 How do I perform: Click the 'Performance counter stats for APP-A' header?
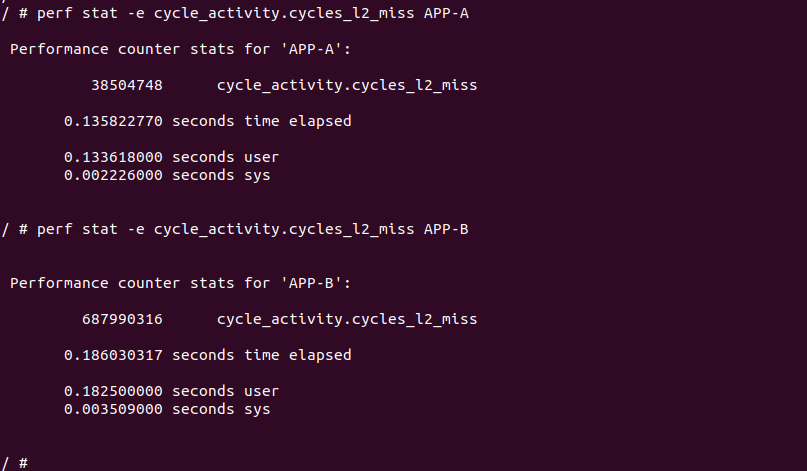click(176, 49)
